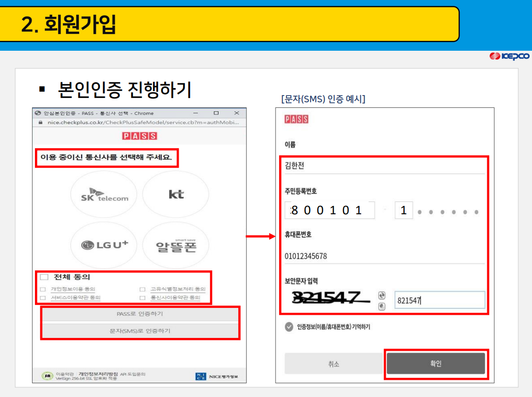Screen dimensions: 532x397
Task: Click the 문자(SMS)로 인증하기 button
Action: pos(140,330)
